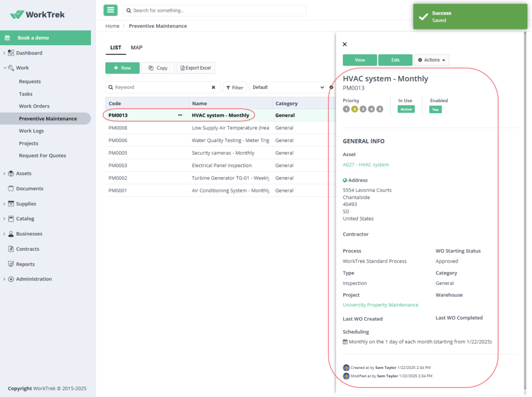Toggle the green hamburger menu button
532x397 pixels.
tap(110, 10)
